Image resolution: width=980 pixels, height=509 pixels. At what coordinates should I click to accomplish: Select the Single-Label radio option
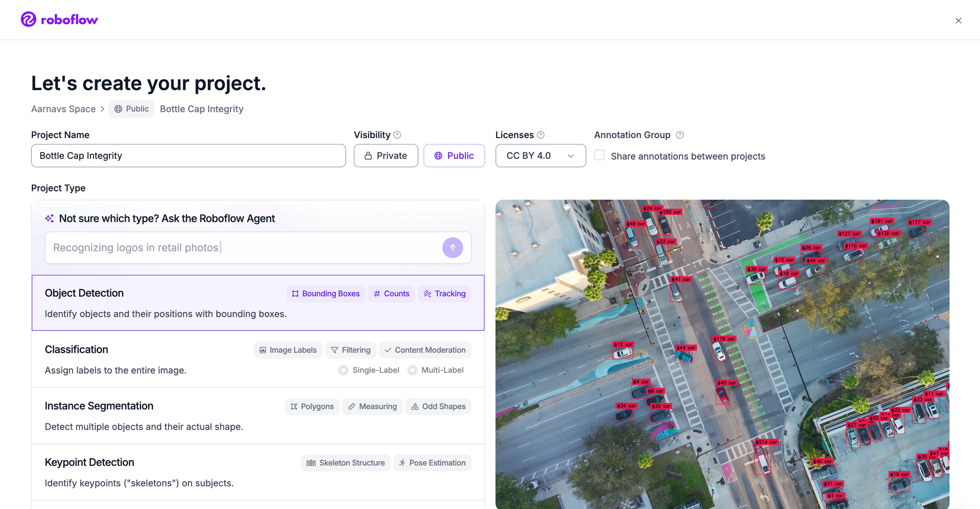click(x=343, y=370)
